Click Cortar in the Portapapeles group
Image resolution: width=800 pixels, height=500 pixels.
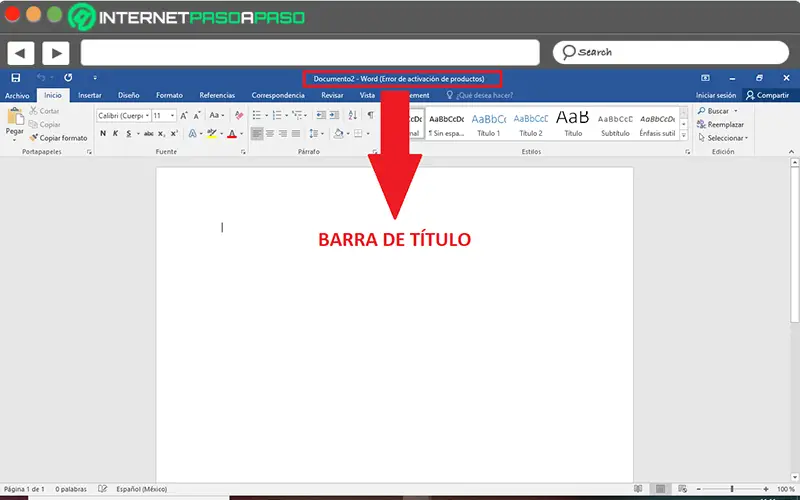coord(44,111)
